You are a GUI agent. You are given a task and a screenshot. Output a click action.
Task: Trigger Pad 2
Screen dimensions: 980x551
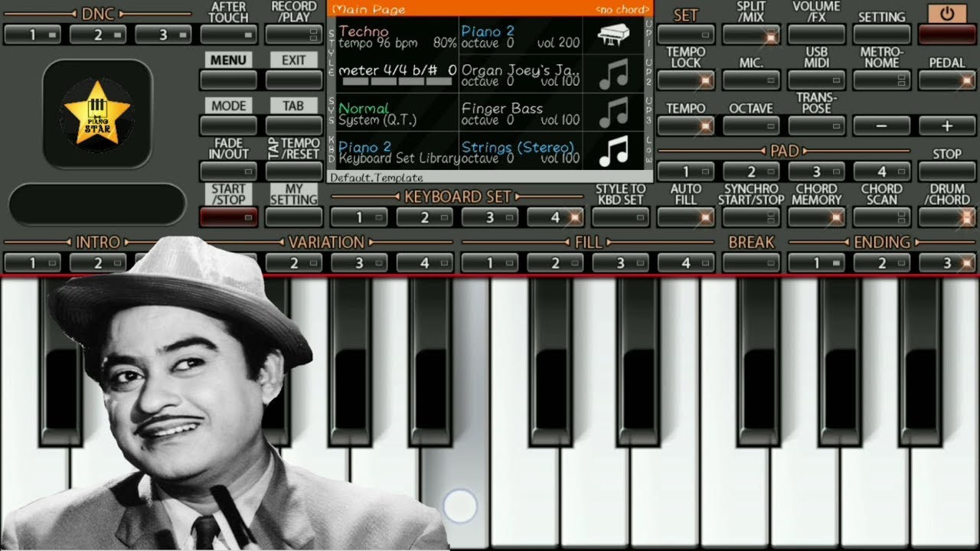pos(751,171)
